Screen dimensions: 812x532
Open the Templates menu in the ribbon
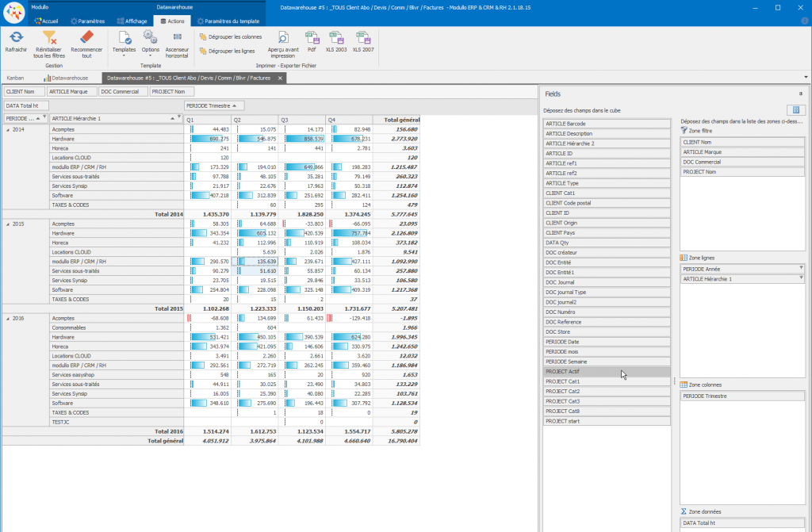[x=124, y=44]
